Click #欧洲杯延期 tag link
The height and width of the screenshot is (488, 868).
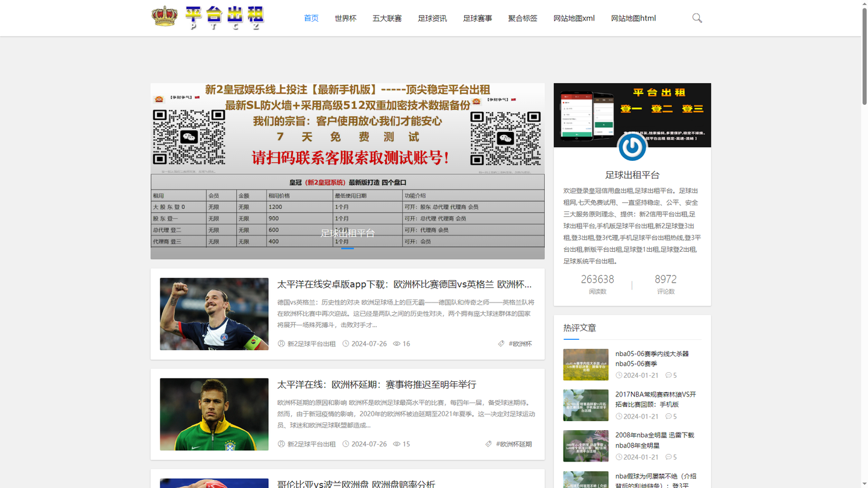(x=514, y=444)
